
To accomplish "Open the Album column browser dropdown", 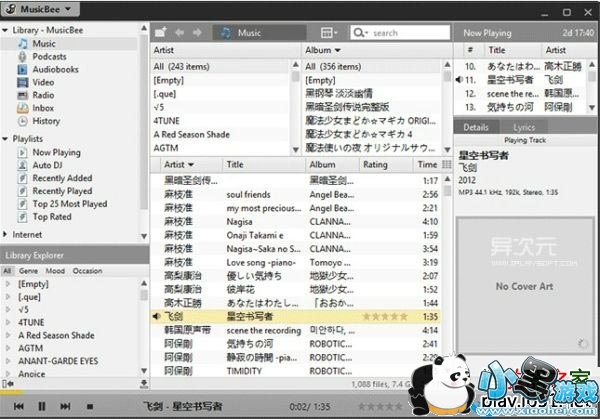I will pyautogui.click(x=338, y=50).
